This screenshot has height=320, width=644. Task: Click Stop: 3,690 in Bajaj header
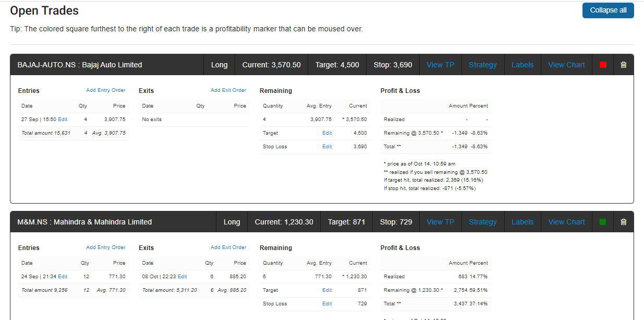tap(393, 65)
